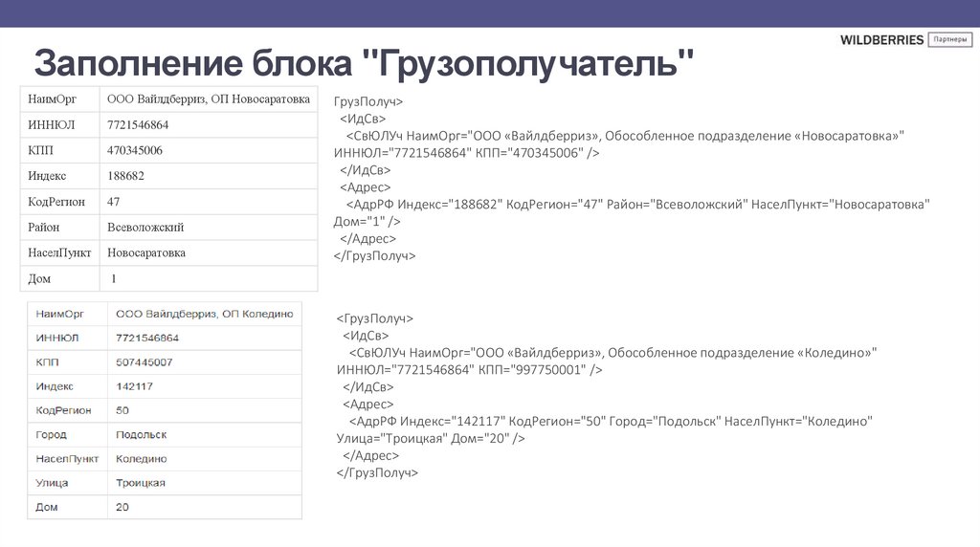Viewport: 980px width, 547px height.
Task: Select the Дом label beside value 20
Action: [x=46, y=507]
